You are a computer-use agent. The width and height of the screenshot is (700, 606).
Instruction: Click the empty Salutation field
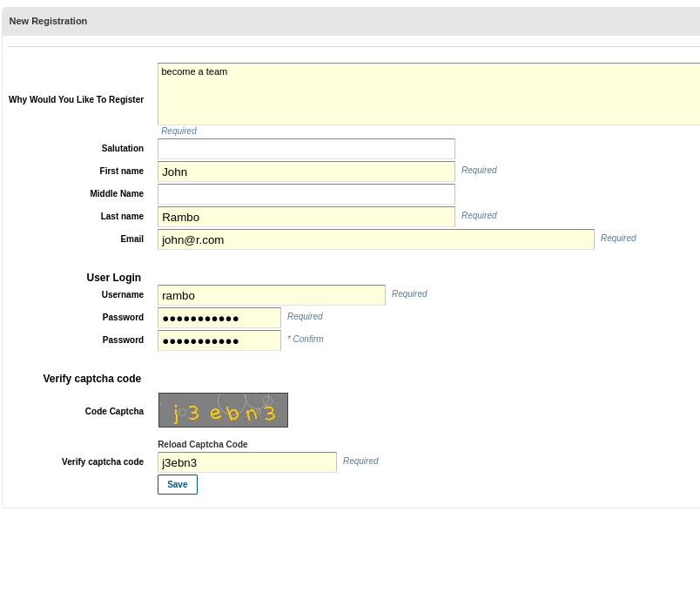click(x=306, y=149)
